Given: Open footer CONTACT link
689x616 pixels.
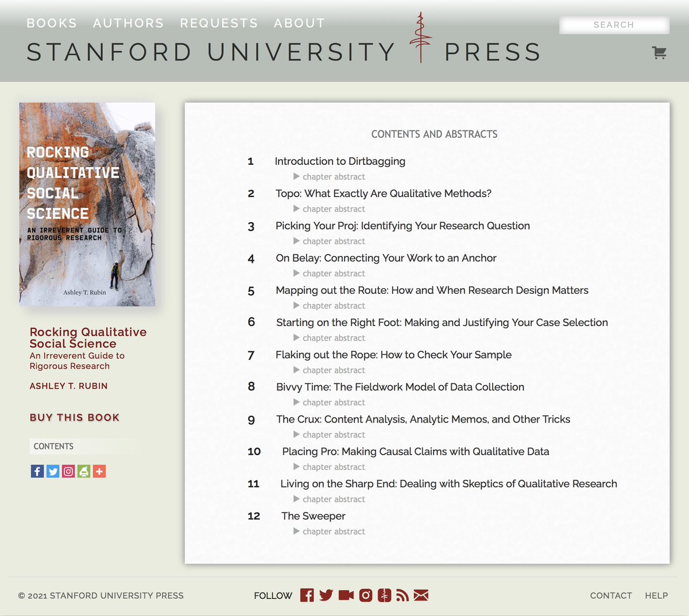Looking at the screenshot, I should point(611,595).
